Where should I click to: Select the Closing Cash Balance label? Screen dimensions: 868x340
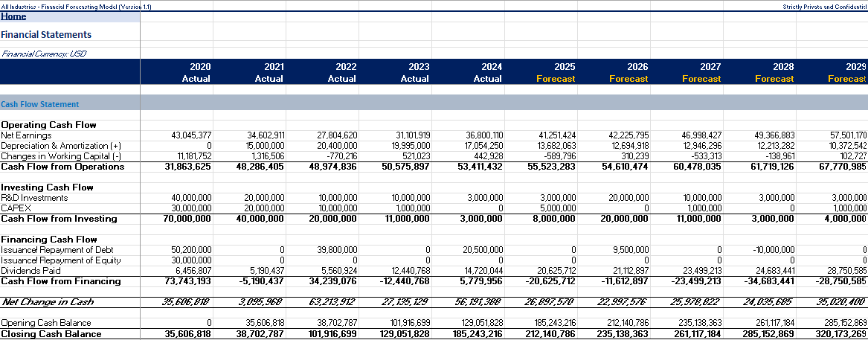51,334
